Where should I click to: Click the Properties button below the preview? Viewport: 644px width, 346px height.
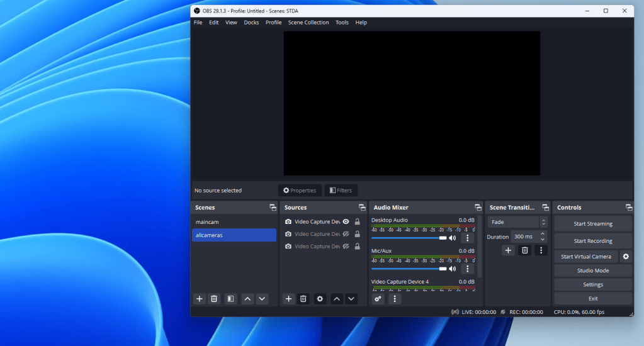[300, 191]
